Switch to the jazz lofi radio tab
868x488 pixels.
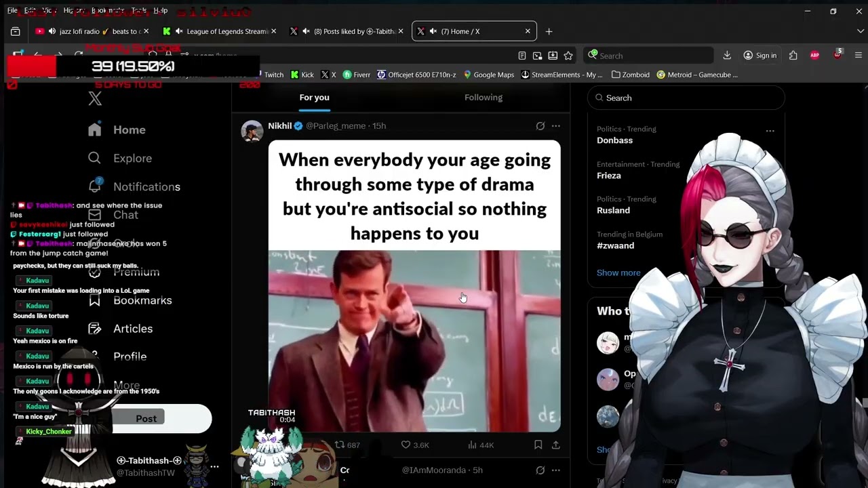(x=92, y=31)
